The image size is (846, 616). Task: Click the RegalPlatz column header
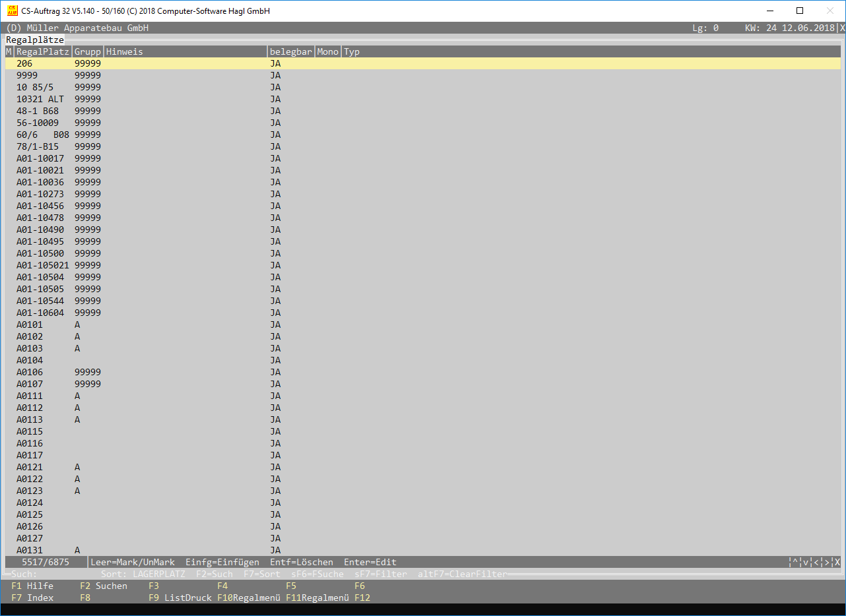(42, 52)
